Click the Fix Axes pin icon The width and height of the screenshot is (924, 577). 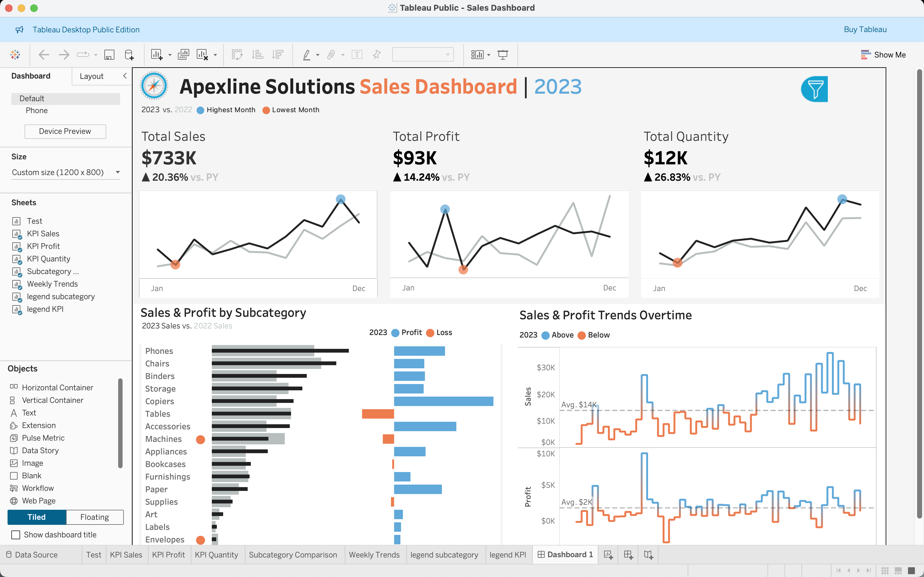[x=377, y=55]
